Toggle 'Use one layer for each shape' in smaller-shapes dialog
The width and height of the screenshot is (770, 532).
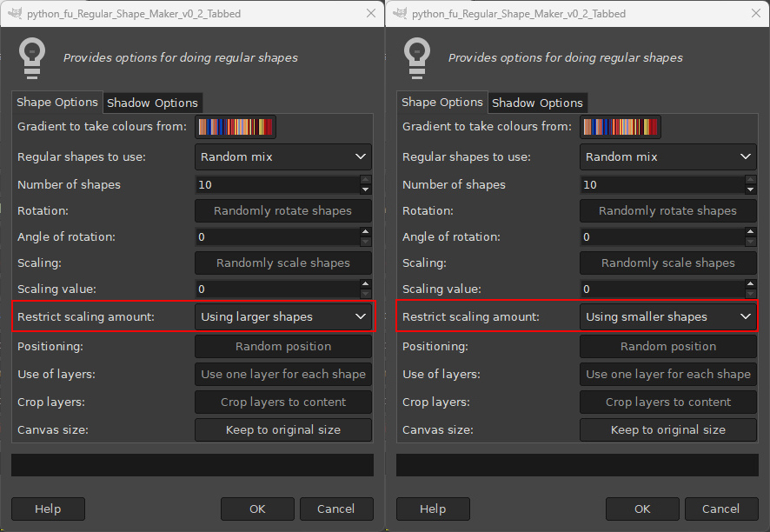(x=668, y=375)
